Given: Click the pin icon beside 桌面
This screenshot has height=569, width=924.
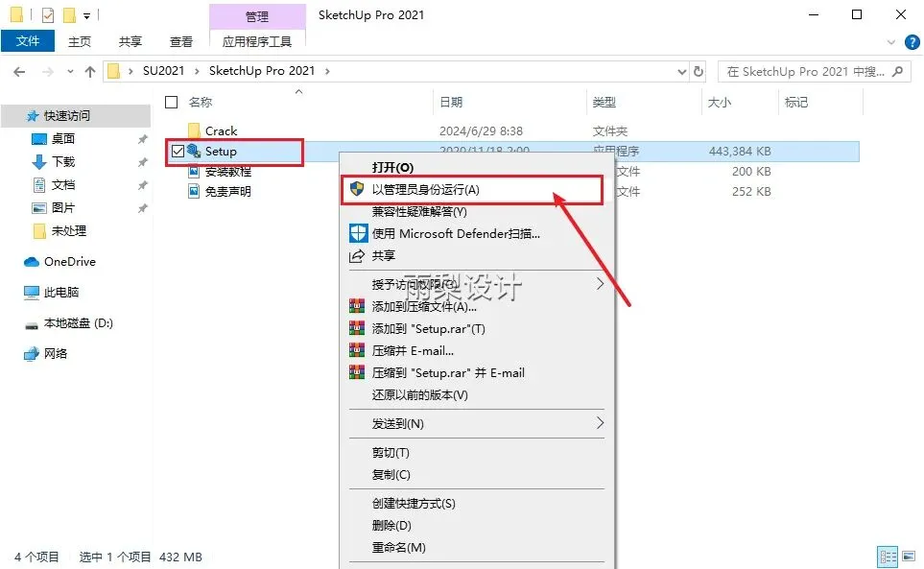Looking at the screenshot, I should click(x=143, y=139).
